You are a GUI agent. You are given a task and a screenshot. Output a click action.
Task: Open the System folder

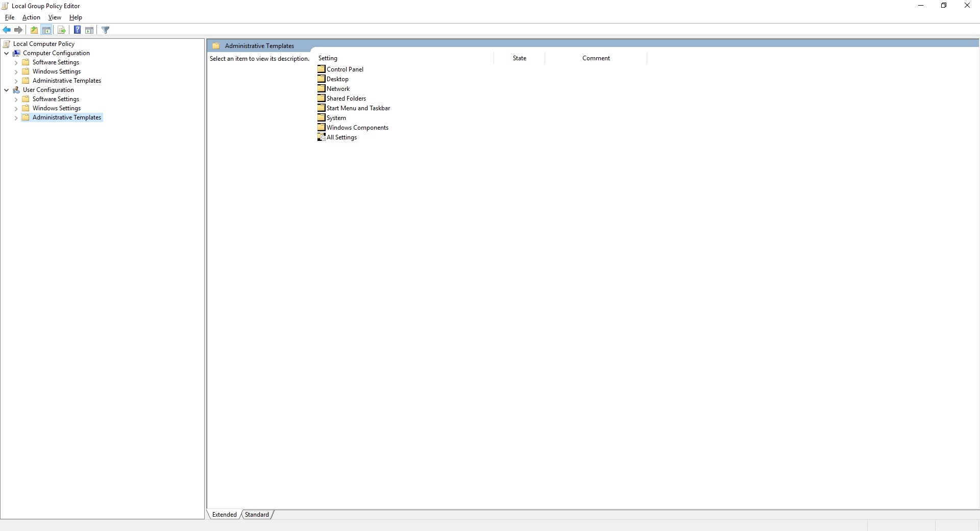(x=336, y=118)
